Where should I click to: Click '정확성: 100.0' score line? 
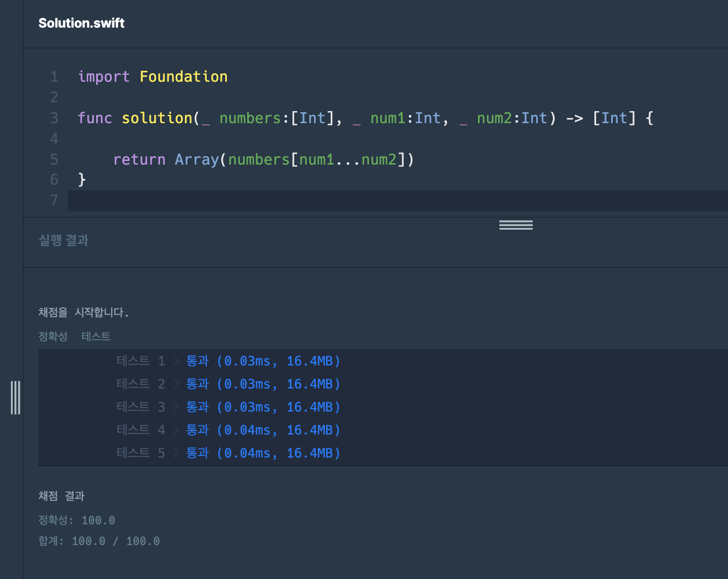tap(77, 520)
